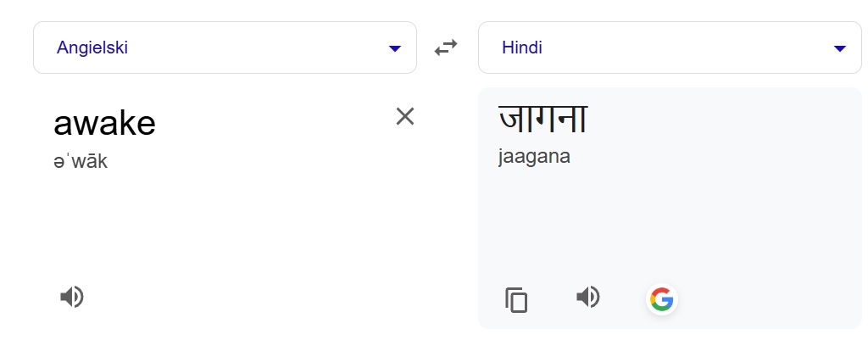Play audio of the Hindi translation
This screenshot has height=340, width=868.
[x=587, y=297]
